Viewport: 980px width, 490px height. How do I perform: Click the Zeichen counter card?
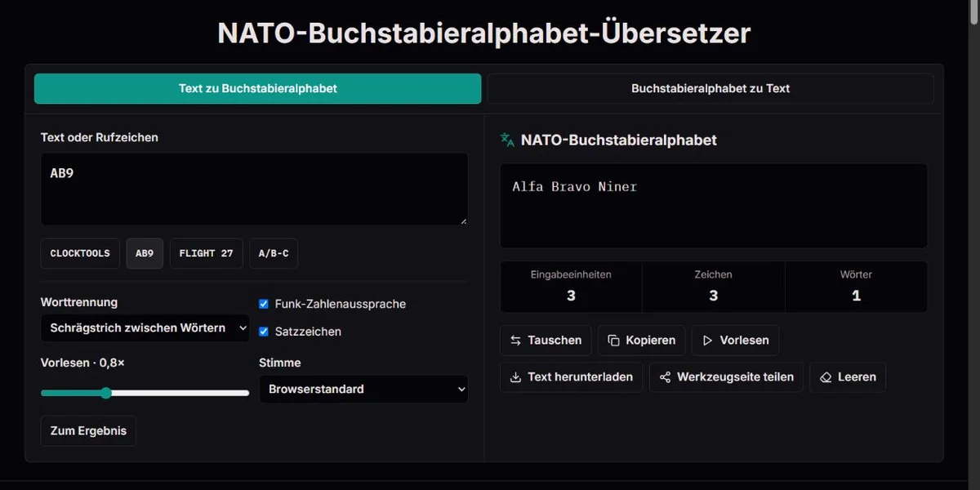coord(714,287)
